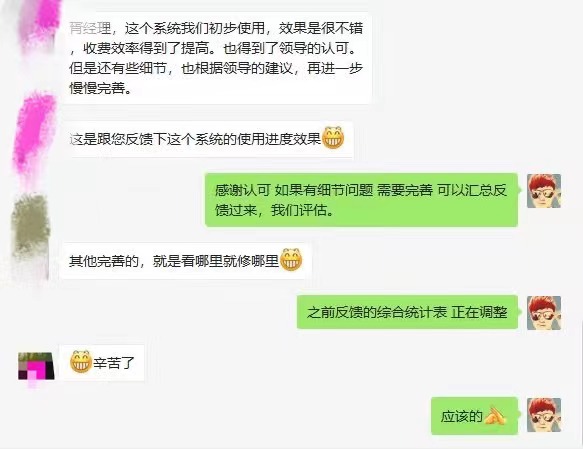Select the message 这是跟您反馈下这个系统的使用进度效果
The height and width of the screenshot is (449, 583).
[208, 139]
